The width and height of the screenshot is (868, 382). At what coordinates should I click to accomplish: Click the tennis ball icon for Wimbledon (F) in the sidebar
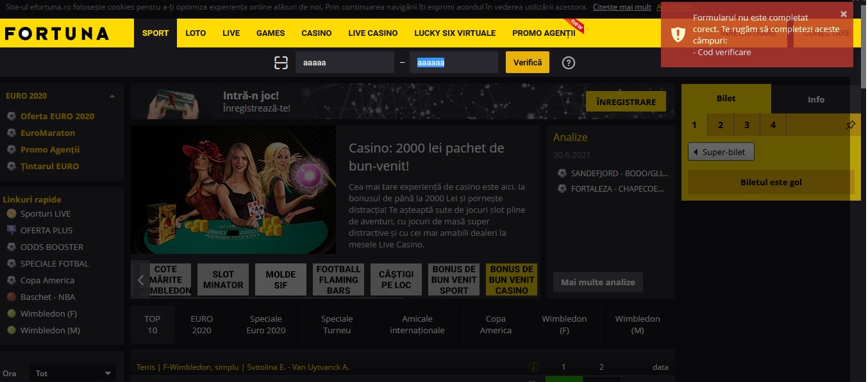click(x=11, y=313)
